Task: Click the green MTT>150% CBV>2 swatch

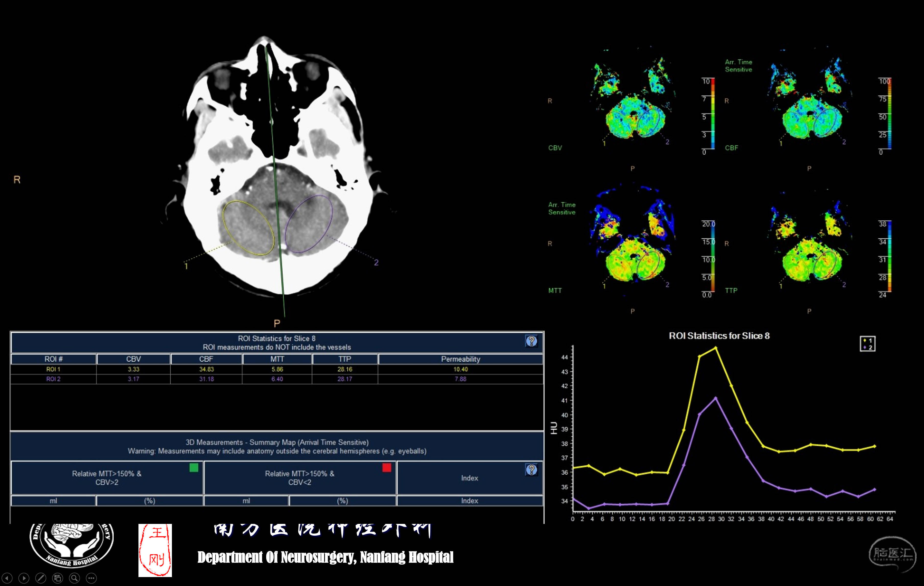Action: coord(194,467)
